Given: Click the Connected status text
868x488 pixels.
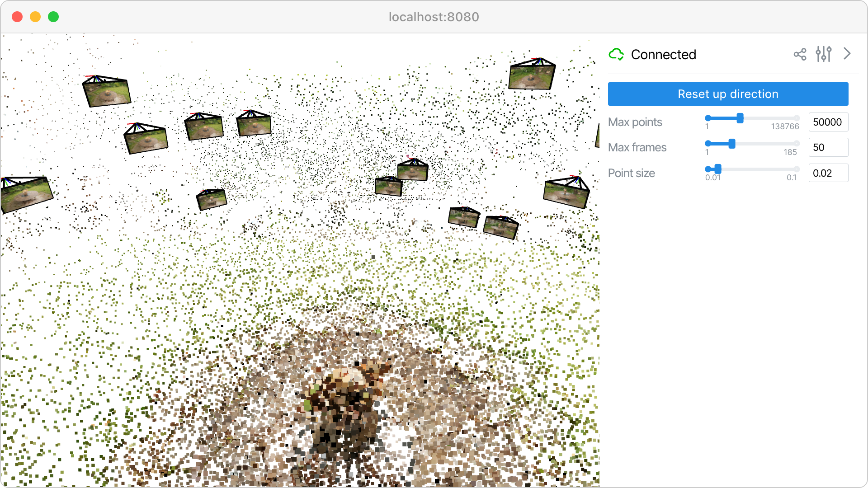Looking at the screenshot, I should (x=663, y=55).
